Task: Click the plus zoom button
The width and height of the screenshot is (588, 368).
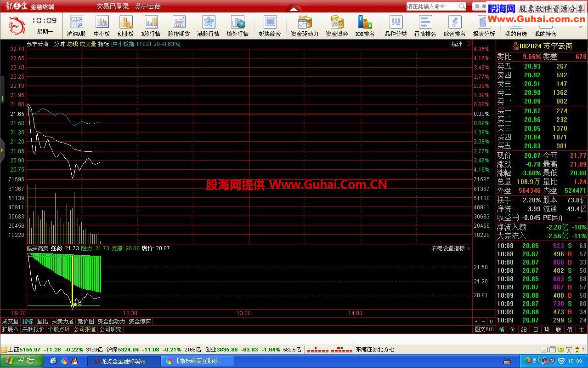Action: click(x=476, y=322)
